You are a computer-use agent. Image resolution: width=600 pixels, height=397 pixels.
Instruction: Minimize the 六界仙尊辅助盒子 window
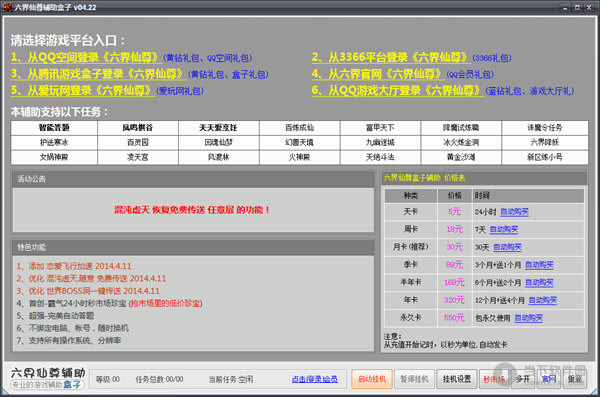pos(565,7)
